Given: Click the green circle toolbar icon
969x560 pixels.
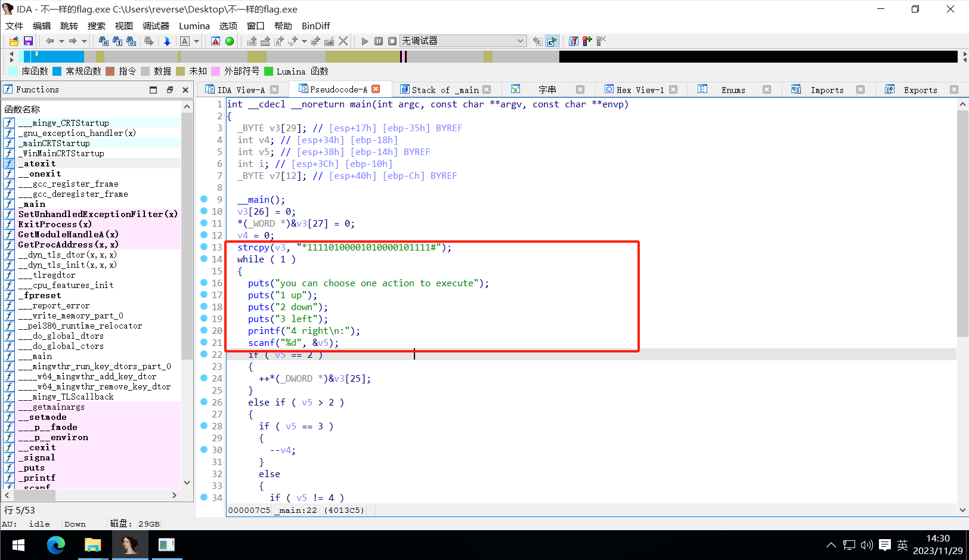Looking at the screenshot, I should click(230, 41).
